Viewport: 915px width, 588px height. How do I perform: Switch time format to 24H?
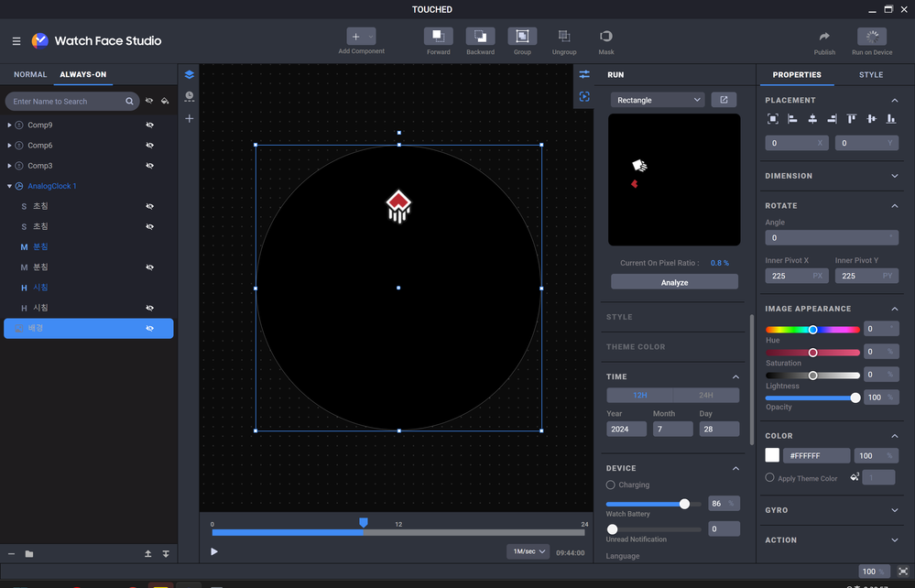706,396
